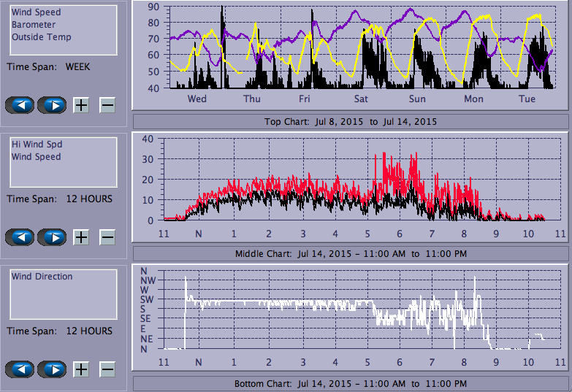Decrease the middle chart time span
The width and height of the screenshot is (572, 392).
tap(107, 237)
